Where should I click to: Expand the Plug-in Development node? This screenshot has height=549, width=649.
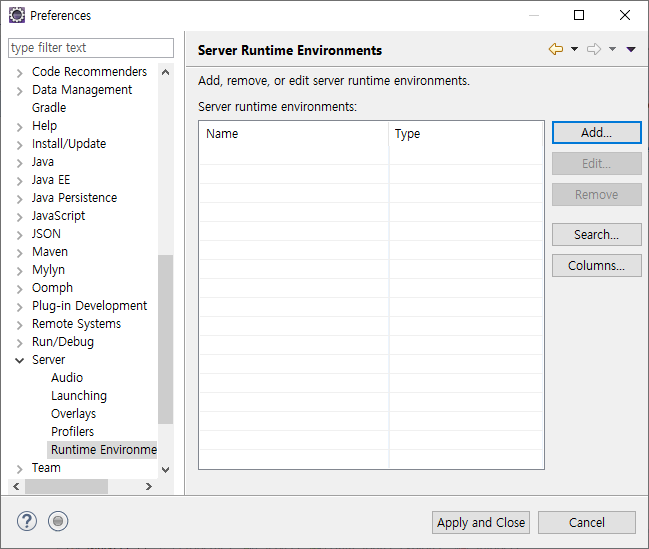[x=19, y=307]
